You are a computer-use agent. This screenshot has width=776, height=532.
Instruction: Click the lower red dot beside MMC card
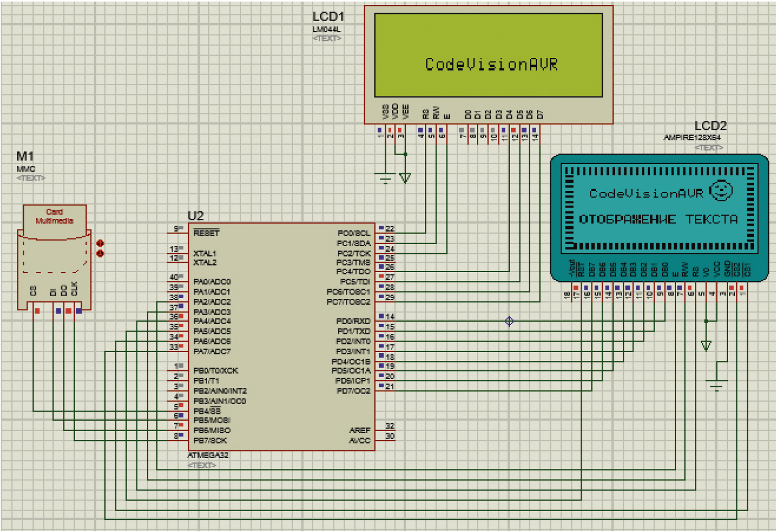[100, 253]
